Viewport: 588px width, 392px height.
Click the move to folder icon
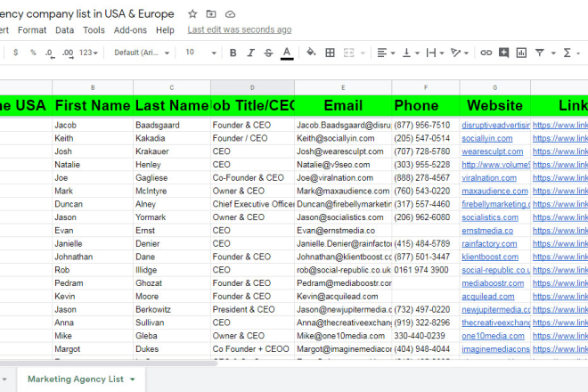pyautogui.click(x=211, y=14)
